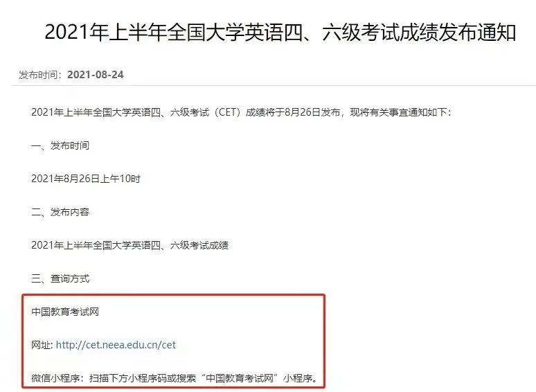Click the page title about 四、六级考试成绩发布通知
This screenshot has width=536, height=392.
(280, 33)
